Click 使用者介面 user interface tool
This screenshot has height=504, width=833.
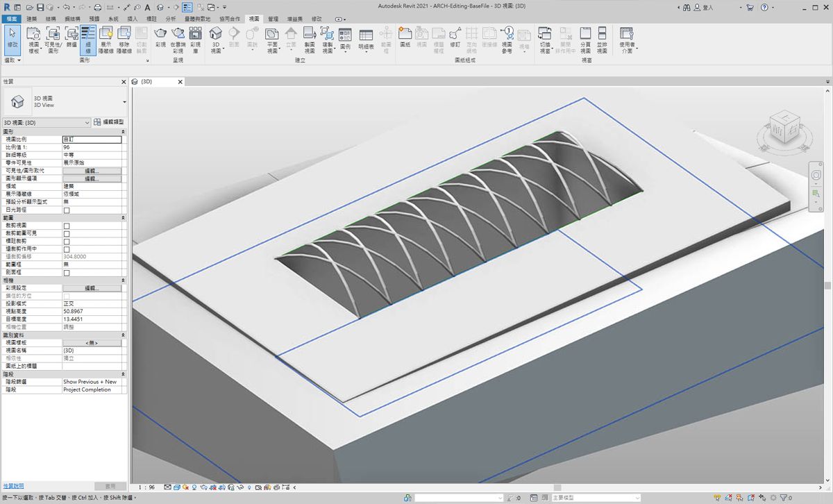tap(627, 40)
